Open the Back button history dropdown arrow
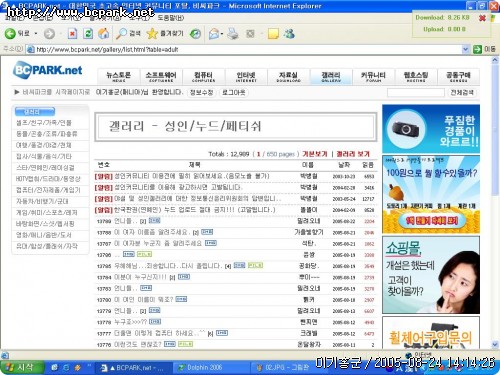The width and height of the screenshot is (500, 375). tap(36, 34)
